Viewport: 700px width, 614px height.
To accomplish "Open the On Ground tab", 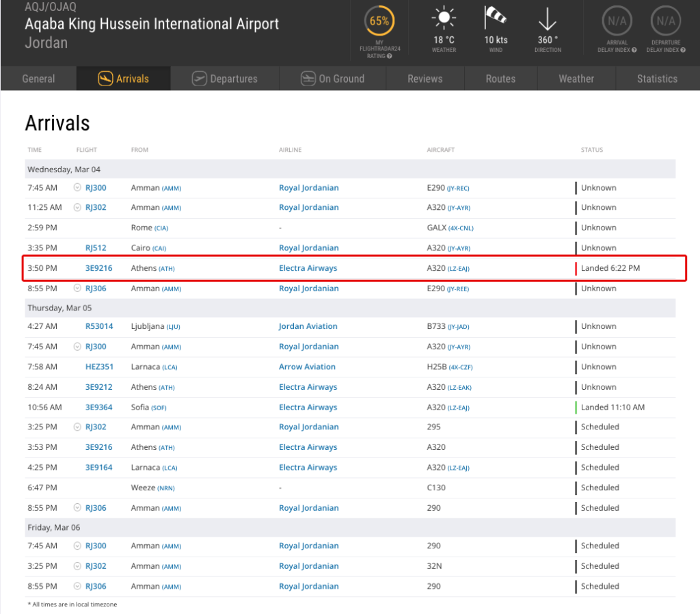I will tap(332, 79).
